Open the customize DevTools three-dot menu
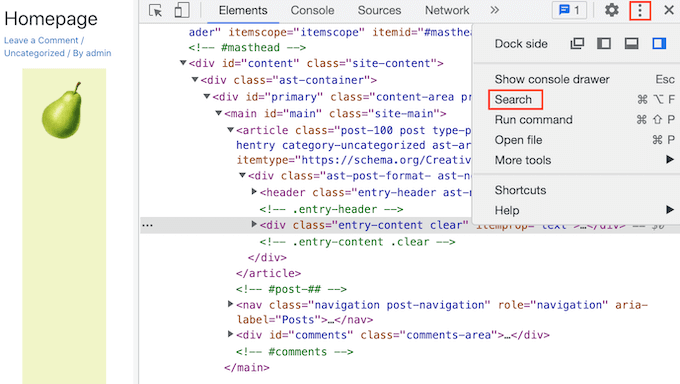Image resolution: width=680 pixels, height=384 pixels. pos(640,10)
